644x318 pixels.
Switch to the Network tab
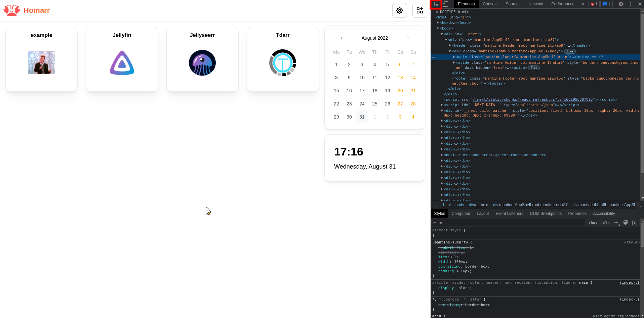[536, 4]
